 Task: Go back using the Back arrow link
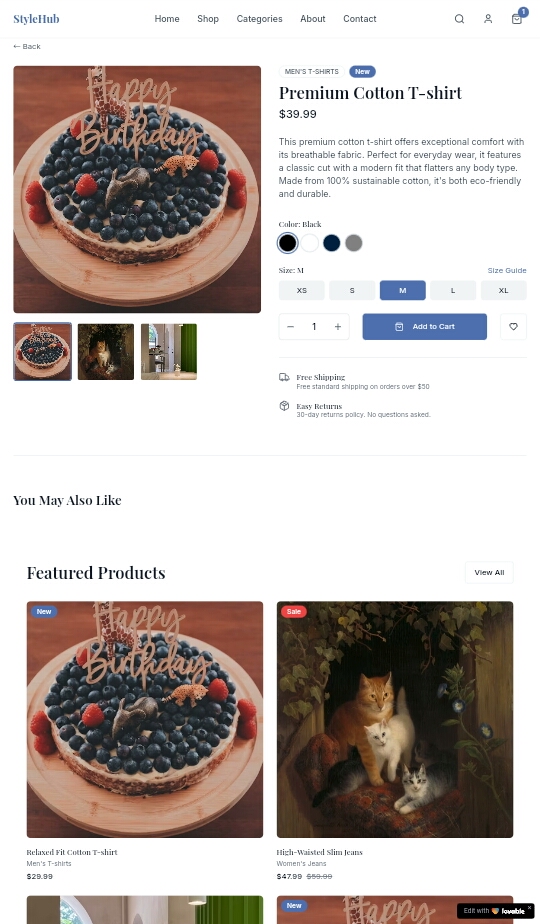(x=27, y=47)
